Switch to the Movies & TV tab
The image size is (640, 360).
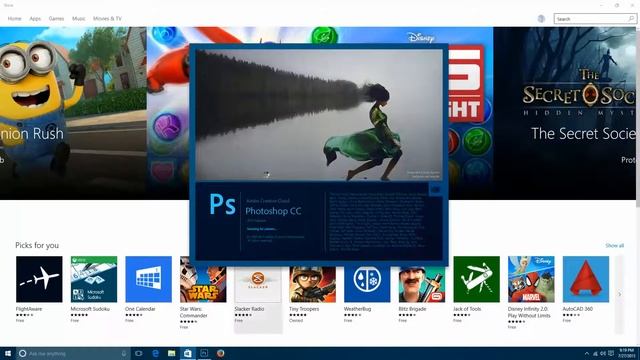click(107, 19)
